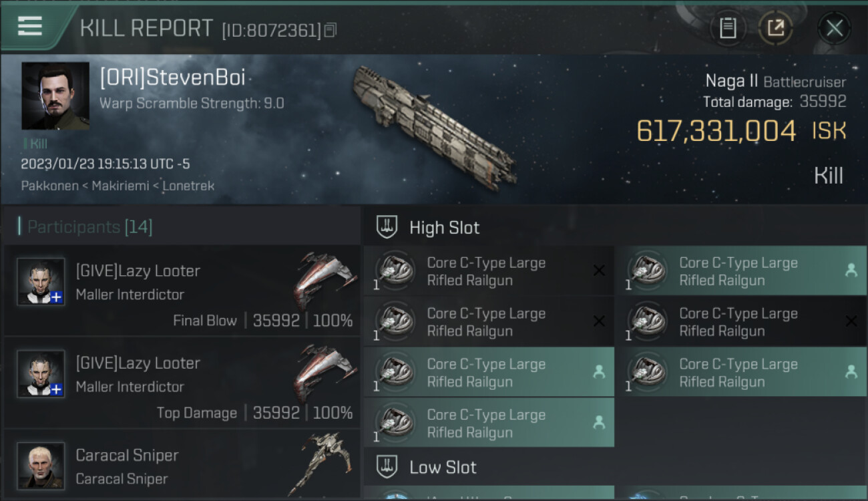Select the High Slot section label
Screen dimensions: 868x501
tap(444, 228)
